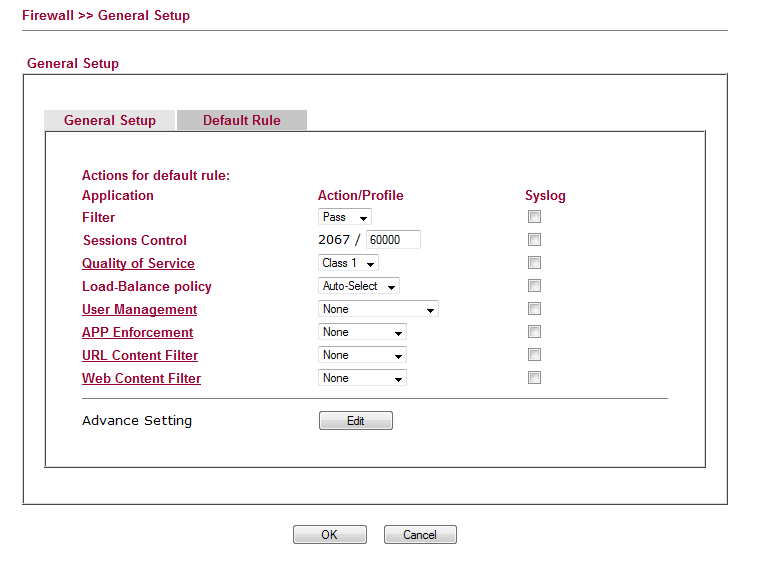Switch to the General Setup tab
This screenshot has width=776, height=563.
[x=110, y=120]
